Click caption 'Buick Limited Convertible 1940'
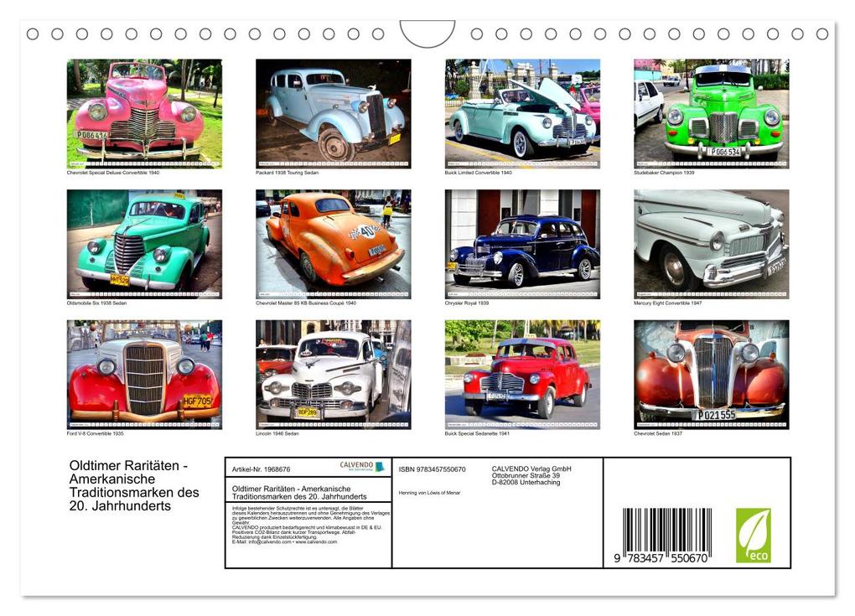Image resolution: width=855 pixels, height=616 pixels. tap(478, 173)
